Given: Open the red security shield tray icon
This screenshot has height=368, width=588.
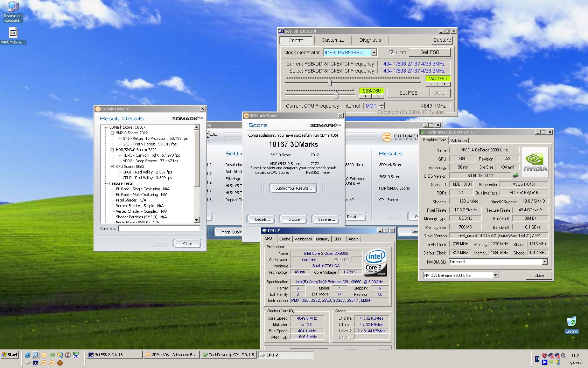Looking at the screenshot, I should pos(544,355).
